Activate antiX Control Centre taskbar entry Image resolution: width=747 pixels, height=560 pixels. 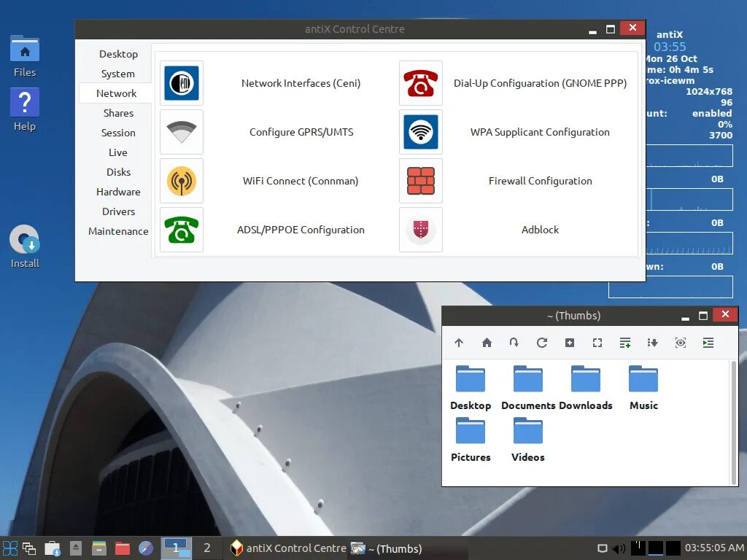tap(288, 548)
